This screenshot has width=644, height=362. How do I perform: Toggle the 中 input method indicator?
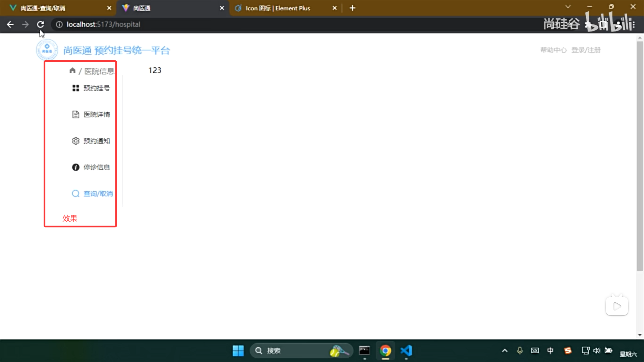click(x=550, y=351)
